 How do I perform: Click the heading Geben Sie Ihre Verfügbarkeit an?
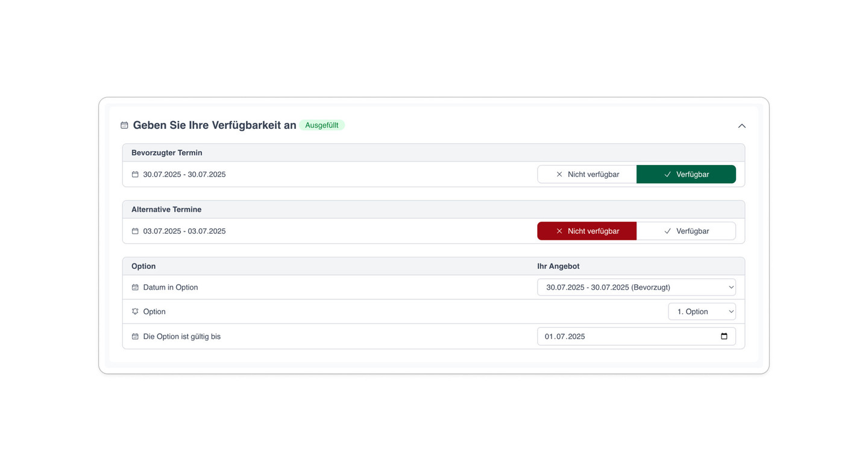(x=215, y=125)
